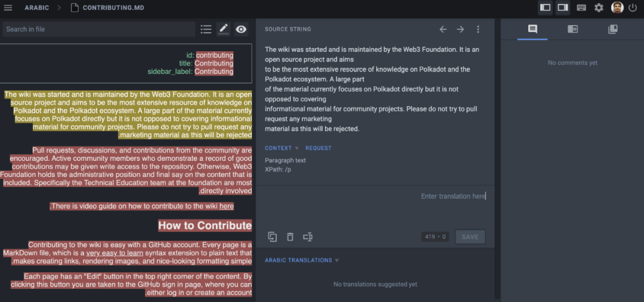Screen dimensions: 644x302
Task: Clear translation with trash icon
Action: 290,236
